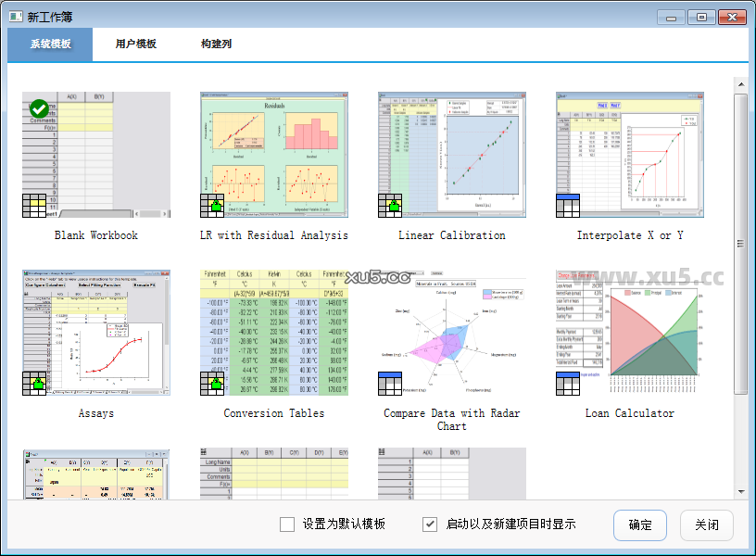Open the Assays template thumbnail
This screenshot has height=556, width=756.
coord(95,333)
